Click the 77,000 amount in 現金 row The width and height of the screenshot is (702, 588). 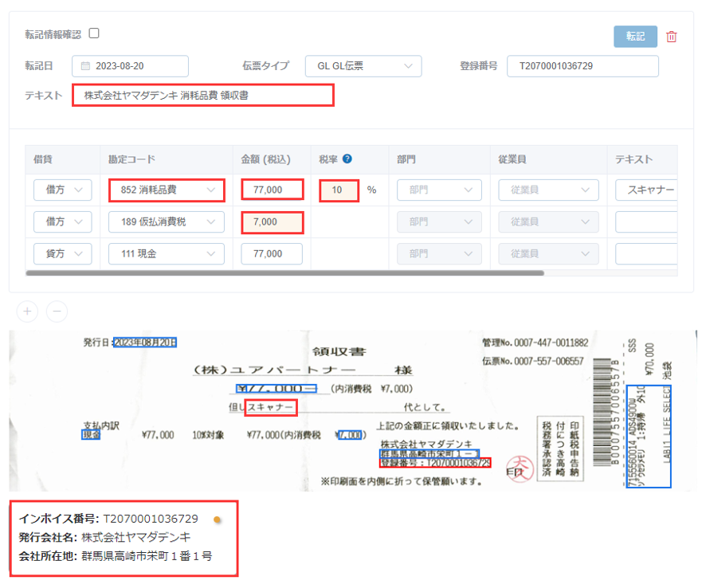pos(272,254)
